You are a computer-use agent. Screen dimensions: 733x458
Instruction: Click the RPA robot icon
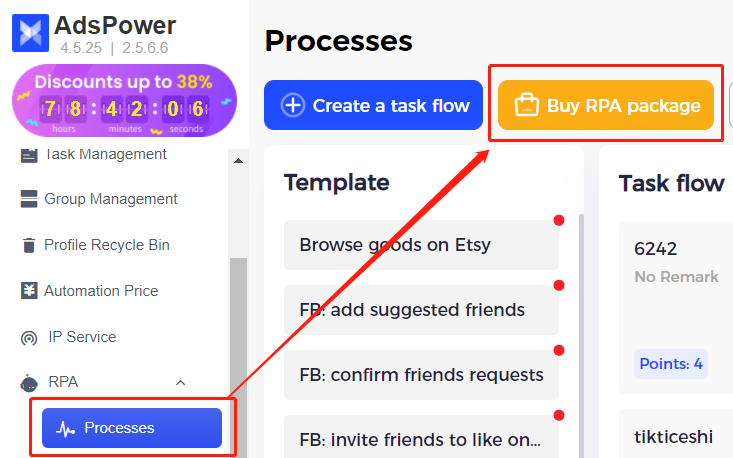pyautogui.click(x=28, y=382)
